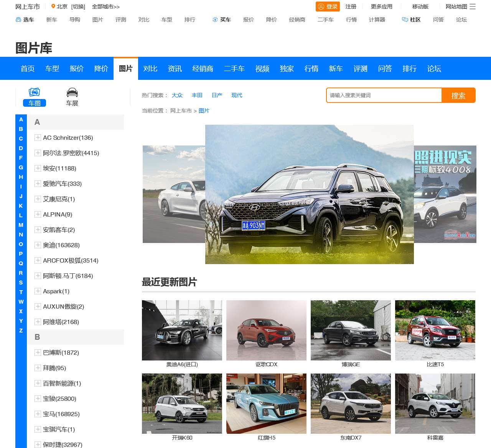Screen dimensions: 491x448
Task: Focus the search keyword input field
Action: pos(384,95)
